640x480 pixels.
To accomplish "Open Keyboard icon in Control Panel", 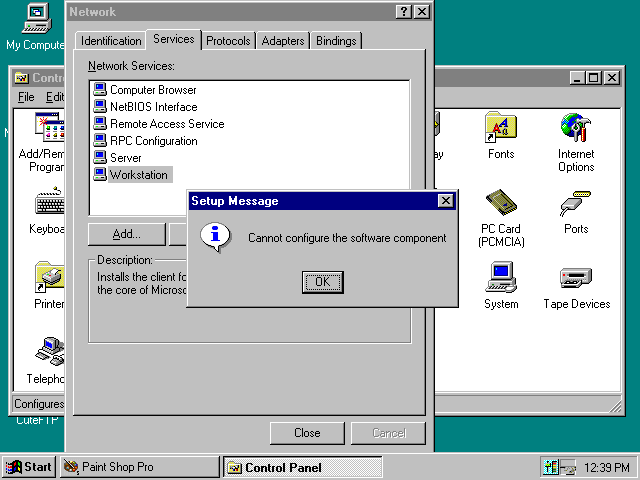I will click(x=48, y=211).
